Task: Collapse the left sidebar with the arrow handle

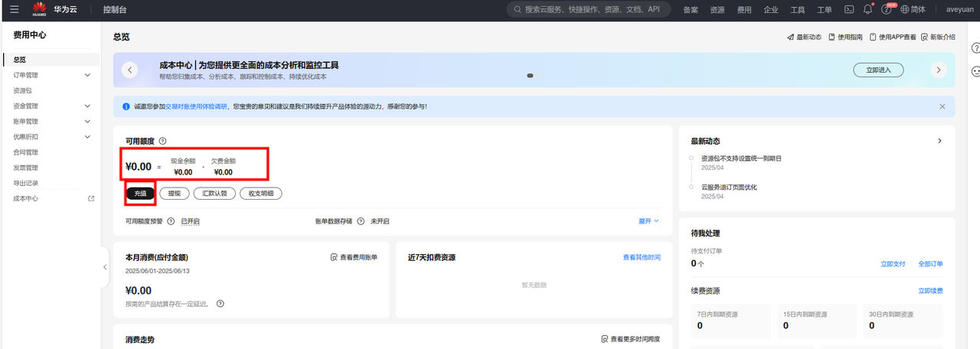Action: (105, 267)
